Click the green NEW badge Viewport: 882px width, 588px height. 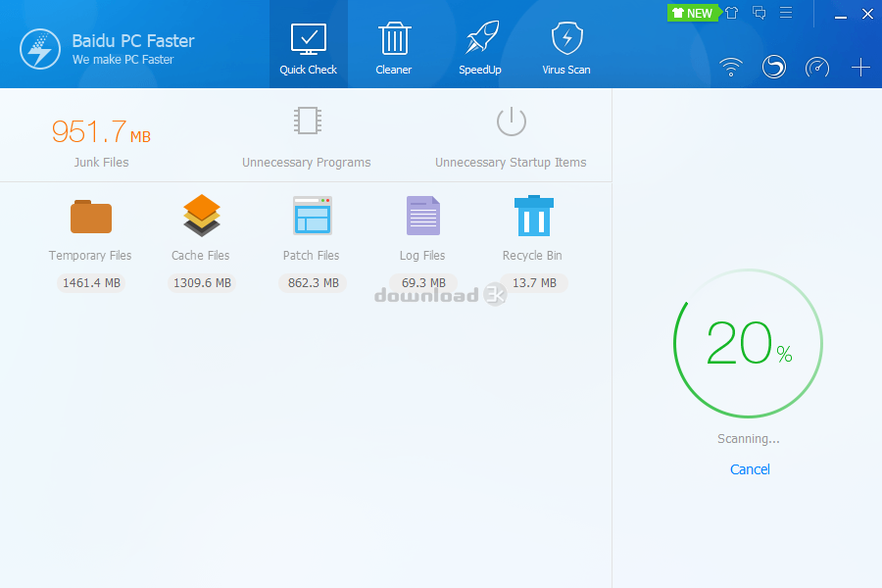pos(693,13)
